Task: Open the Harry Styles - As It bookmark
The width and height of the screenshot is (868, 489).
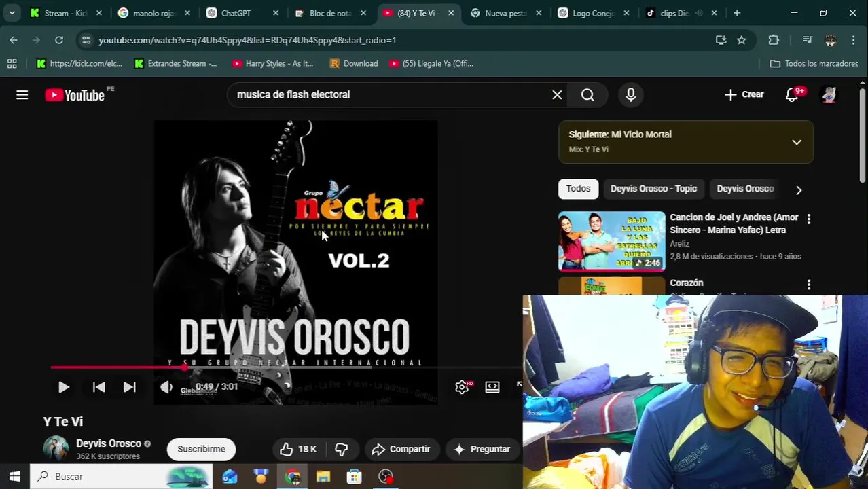Action: tap(272, 63)
